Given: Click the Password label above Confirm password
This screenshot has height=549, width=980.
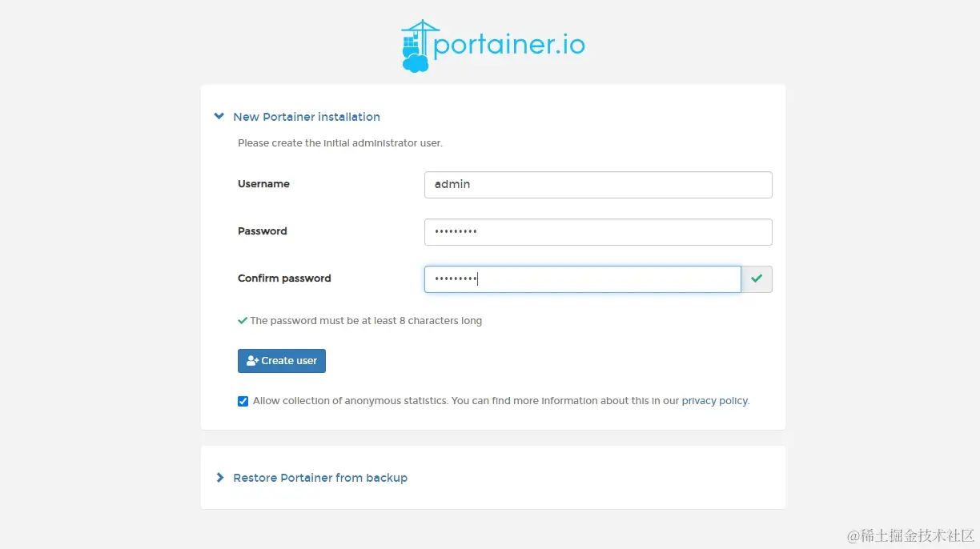Looking at the screenshot, I should tap(262, 231).
